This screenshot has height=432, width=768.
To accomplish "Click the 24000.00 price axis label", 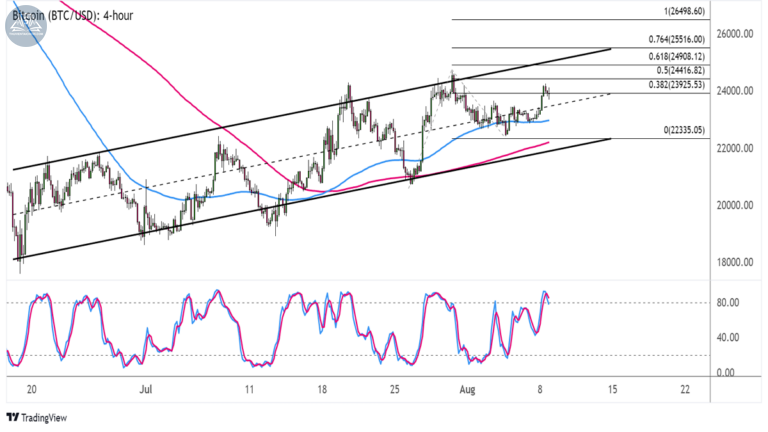I will [735, 91].
